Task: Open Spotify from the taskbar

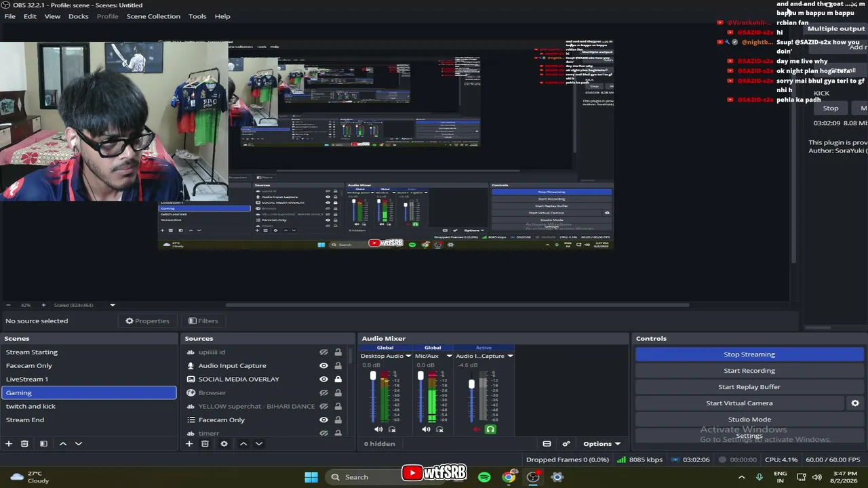Action: [x=484, y=477]
